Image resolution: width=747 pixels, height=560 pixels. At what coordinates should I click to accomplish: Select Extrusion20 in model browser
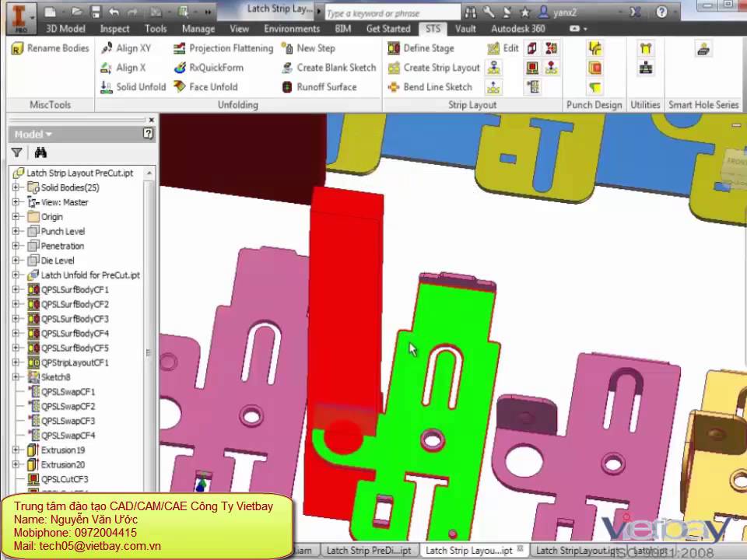[56, 464]
